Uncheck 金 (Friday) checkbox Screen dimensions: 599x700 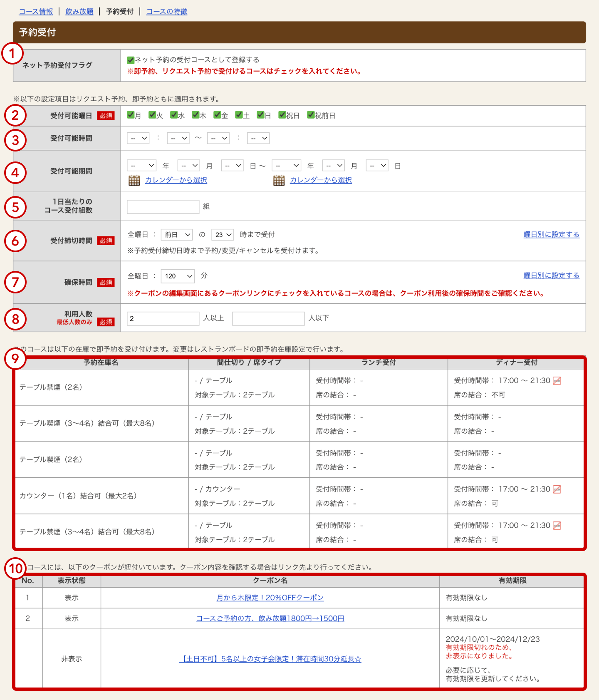(x=217, y=115)
